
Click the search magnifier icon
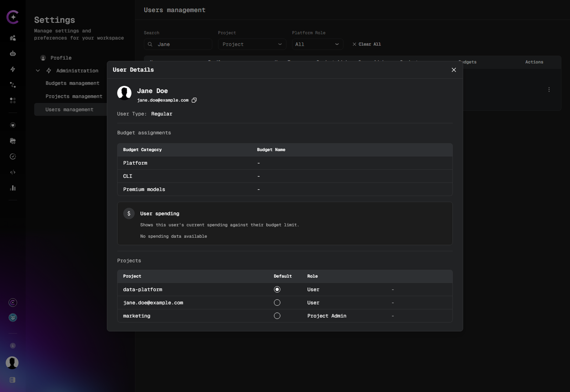coord(150,44)
